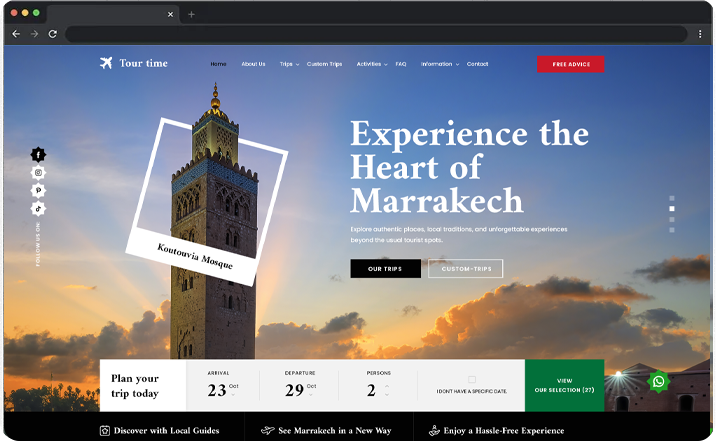
Task: Click the 'Plan your trip today' heading
Action: pyautogui.click(x=135, y=386)
